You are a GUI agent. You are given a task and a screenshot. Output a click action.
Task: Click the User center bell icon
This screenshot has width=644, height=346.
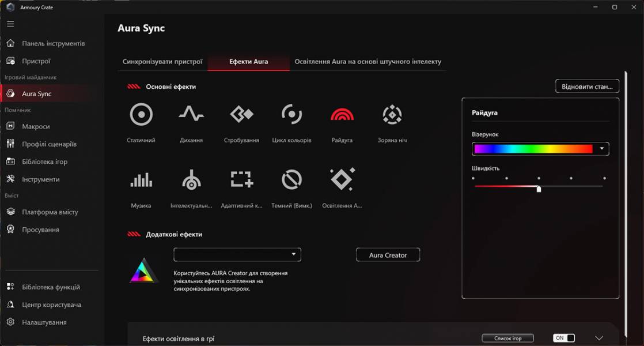tap(11, 304)
